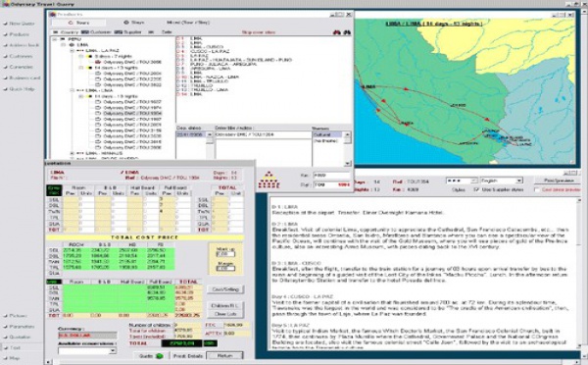Toggle the Use Supplier styles checkbox

476,189
